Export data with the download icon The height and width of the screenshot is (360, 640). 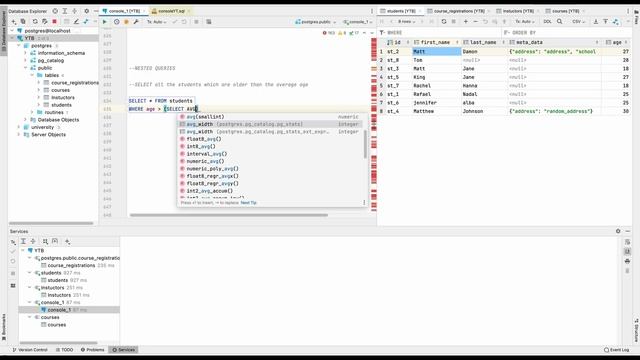596,22
